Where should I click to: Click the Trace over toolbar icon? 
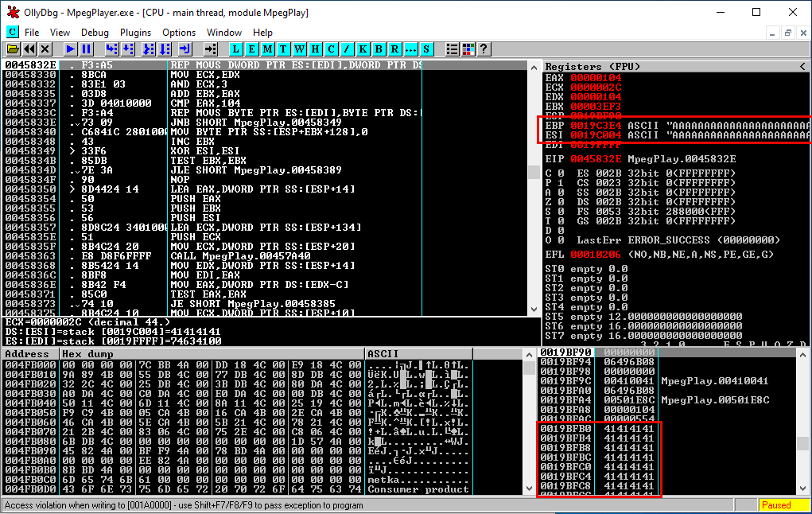pyautogui.click(x=164, y=49)
